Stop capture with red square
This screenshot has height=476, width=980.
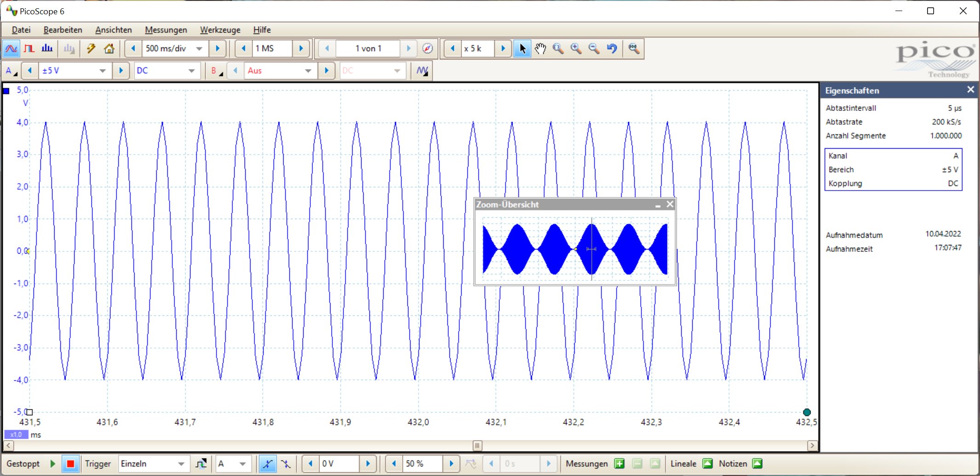pos(70,464)
